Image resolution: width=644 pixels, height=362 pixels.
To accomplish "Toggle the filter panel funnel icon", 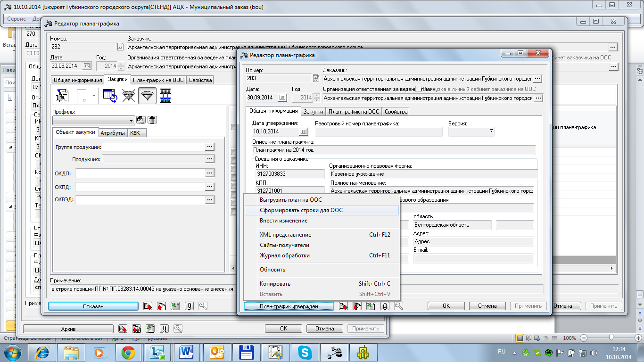I will 148,96.
